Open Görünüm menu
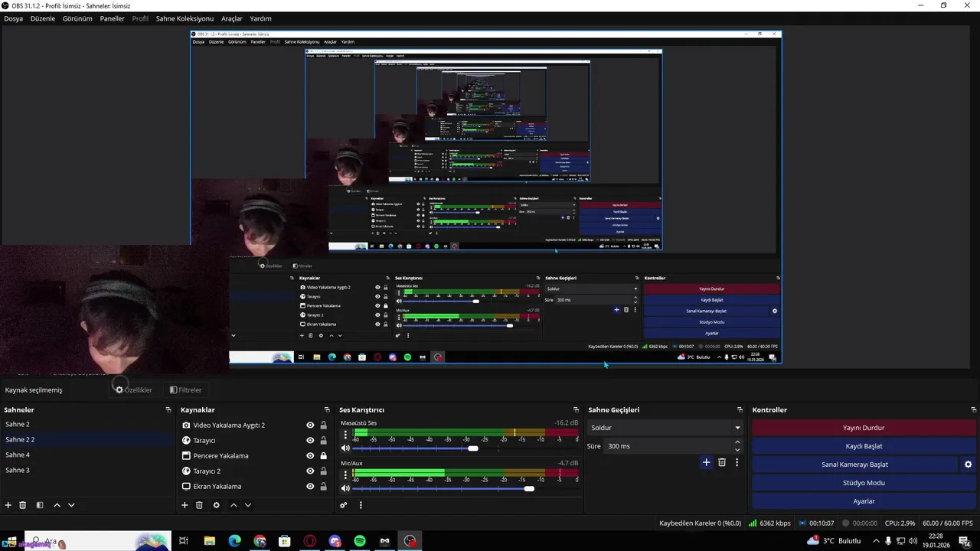This screenshot has height=551, width=980. coord(77,18)
